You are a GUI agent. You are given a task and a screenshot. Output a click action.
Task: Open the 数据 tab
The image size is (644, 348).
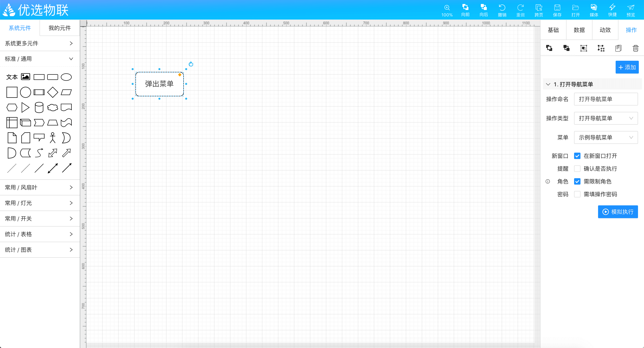coord(579,30)
